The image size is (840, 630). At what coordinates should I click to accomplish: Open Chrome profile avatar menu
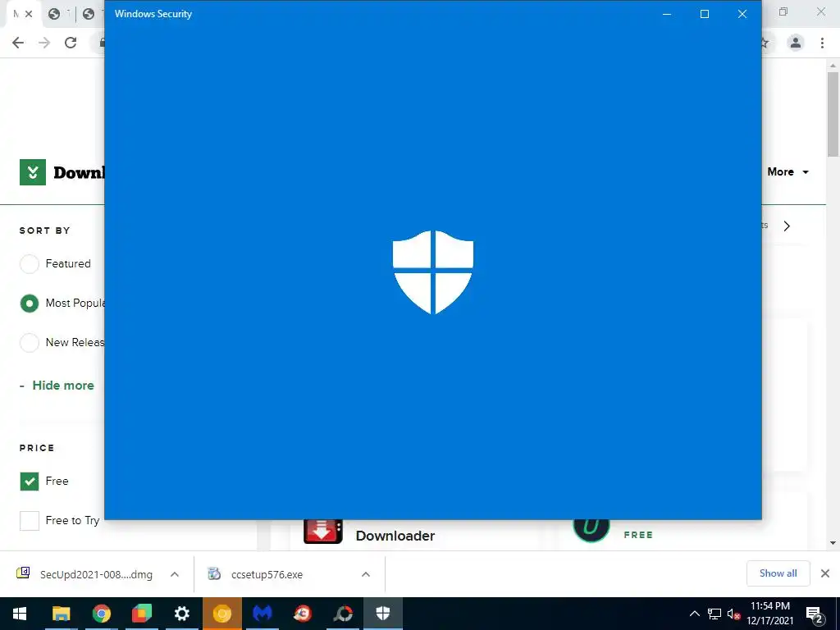(x=796, y=43)
